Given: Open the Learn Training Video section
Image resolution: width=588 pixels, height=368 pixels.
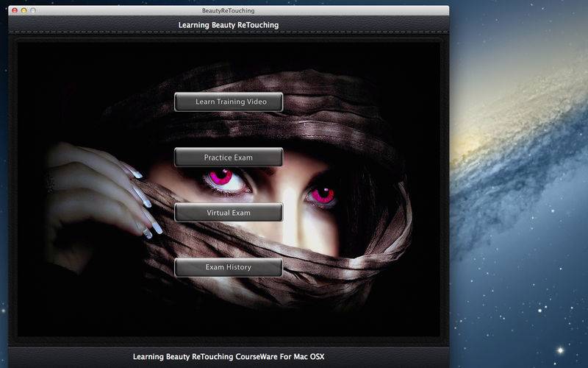Looking at the screenshot, I should coord(229,102).
